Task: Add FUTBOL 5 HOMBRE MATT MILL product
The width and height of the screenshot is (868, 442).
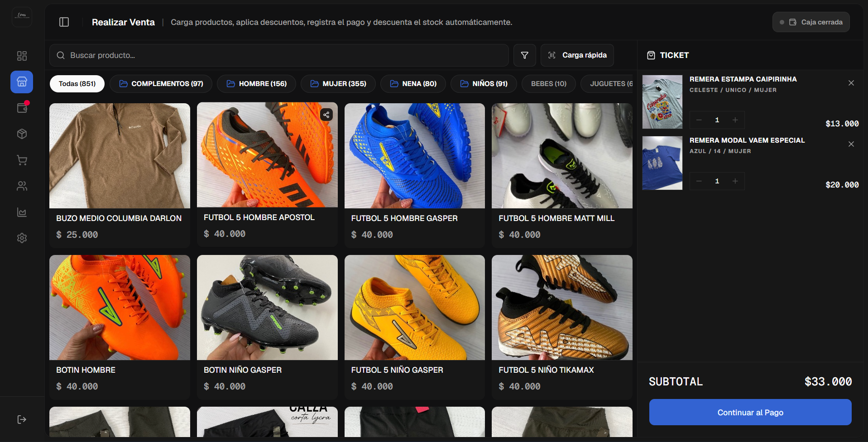Action: click(x=562, y=175)
